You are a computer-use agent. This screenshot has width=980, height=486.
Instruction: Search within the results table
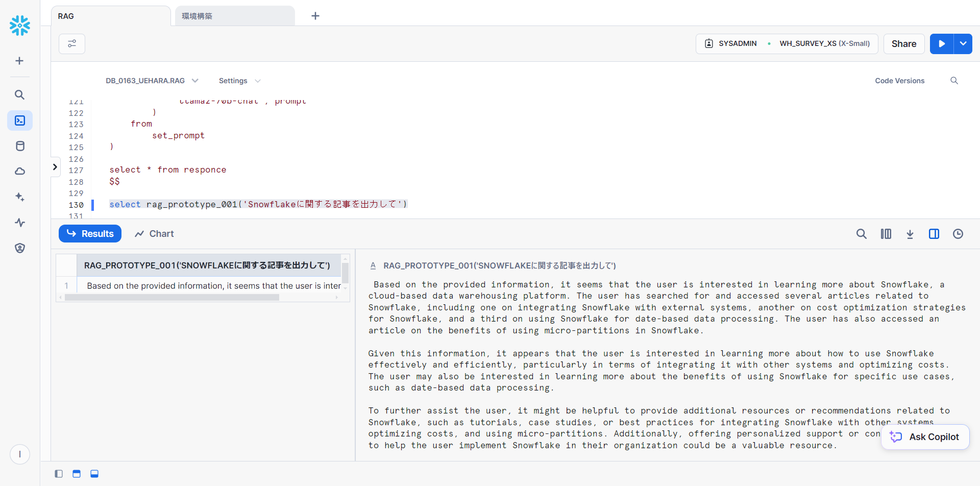[x=861, y=234]
